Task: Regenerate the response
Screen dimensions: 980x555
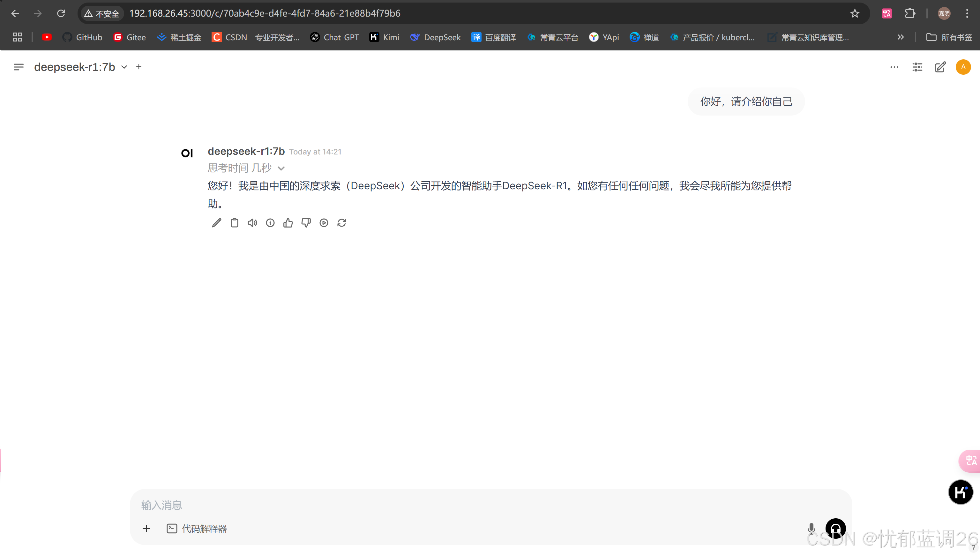Action: 342,223
